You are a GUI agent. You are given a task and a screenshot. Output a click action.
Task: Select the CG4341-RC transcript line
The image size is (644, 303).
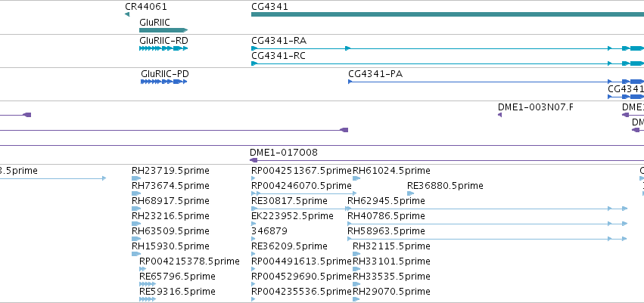[x=447, y=63]
